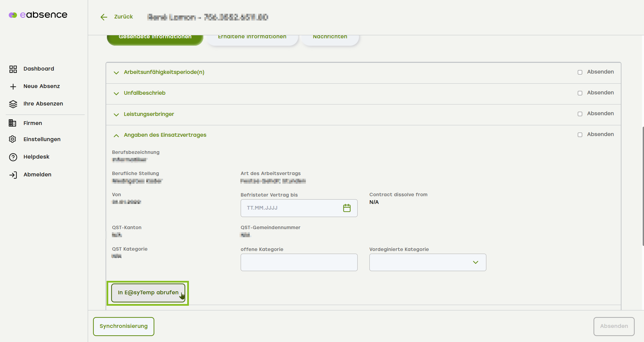Image resolution: width=644 pixels, height=342 pixels.
Task: Open Einstellungen gear icon
Action: tap(13, 139)
